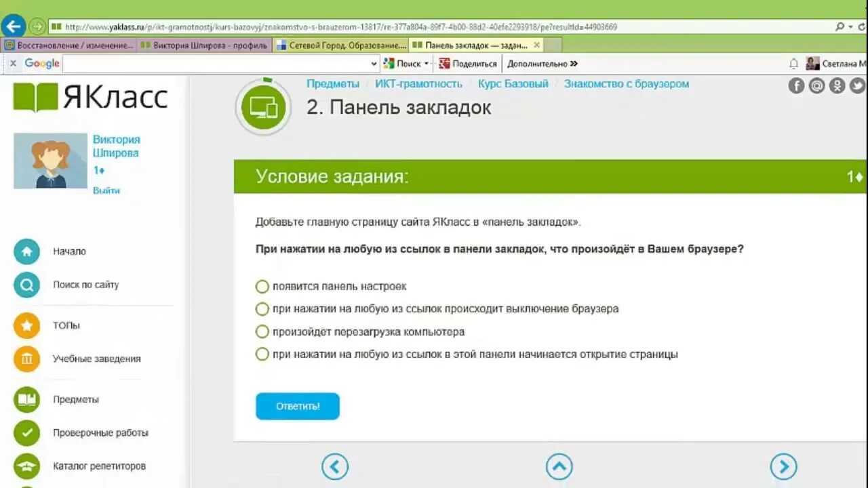Screen dimensions: 868x488
Task: Click the Каталог репетиторов graduation cap icon
Action: pyautogui.click(x=26, y=466)
